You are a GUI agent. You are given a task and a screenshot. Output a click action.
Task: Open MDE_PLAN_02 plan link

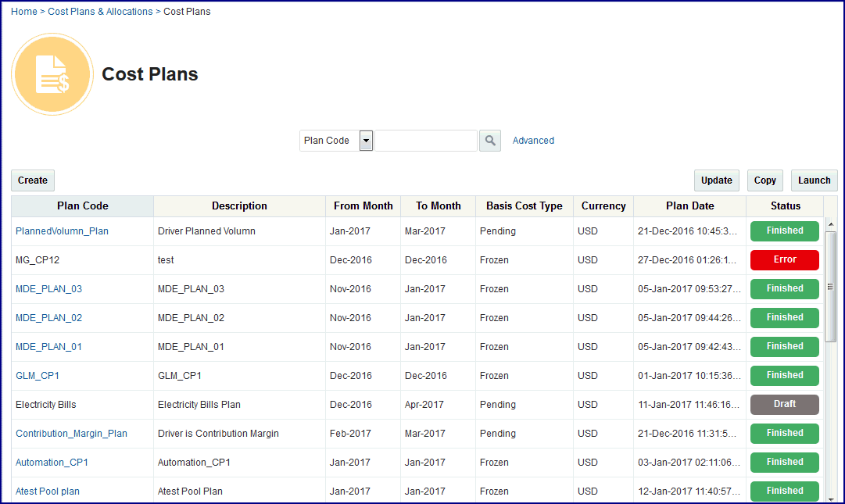click(48, 318)
